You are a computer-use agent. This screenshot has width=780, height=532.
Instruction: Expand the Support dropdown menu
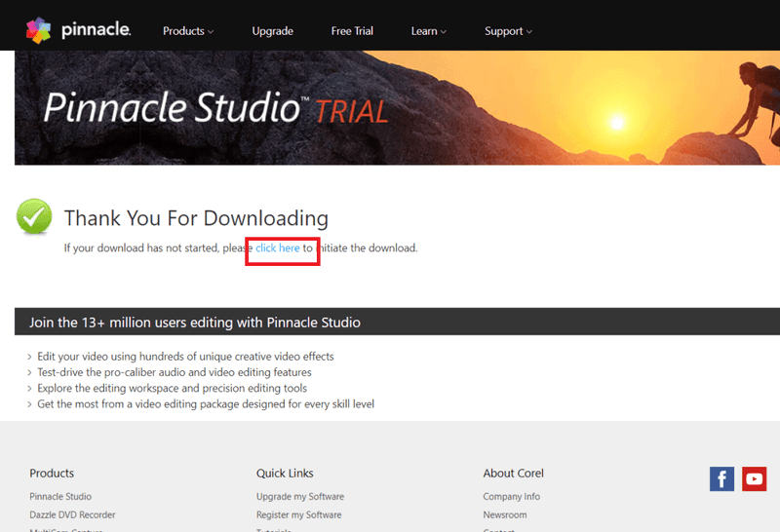pos(508,31)
